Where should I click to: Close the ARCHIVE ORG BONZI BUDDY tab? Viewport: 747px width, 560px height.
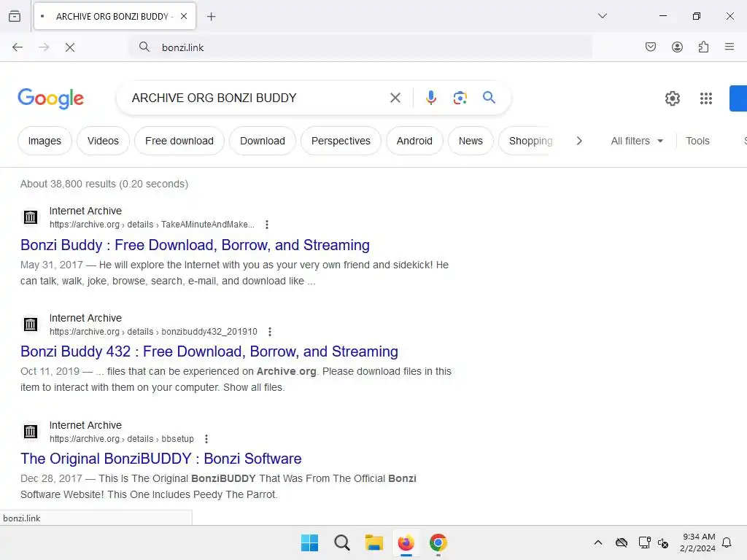pos(184,16)
